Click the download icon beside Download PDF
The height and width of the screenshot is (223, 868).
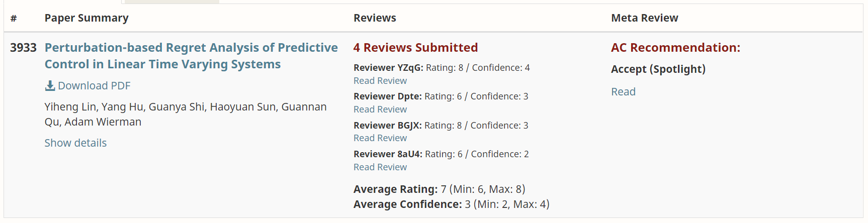tap(50, 86)
